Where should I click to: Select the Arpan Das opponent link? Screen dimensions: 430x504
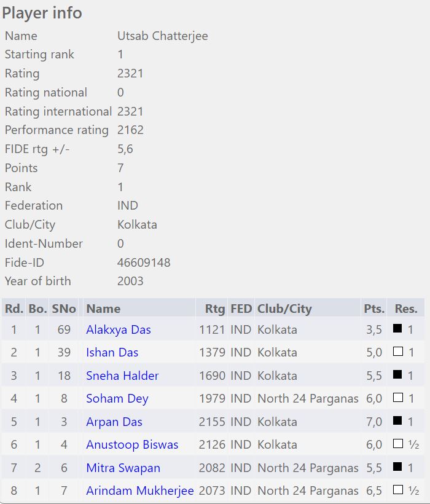(x=114, y=422)
